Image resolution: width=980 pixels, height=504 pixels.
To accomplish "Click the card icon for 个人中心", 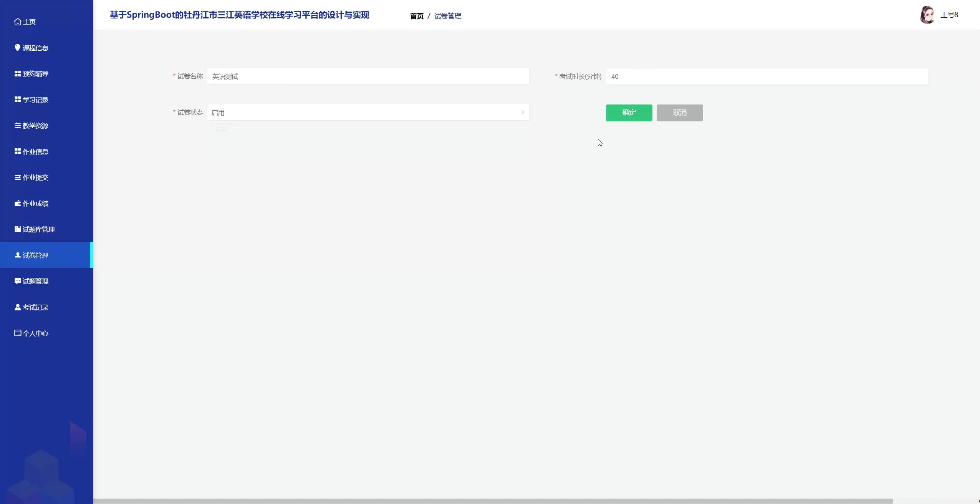I will pyautogui.click(x=18, y=333).
